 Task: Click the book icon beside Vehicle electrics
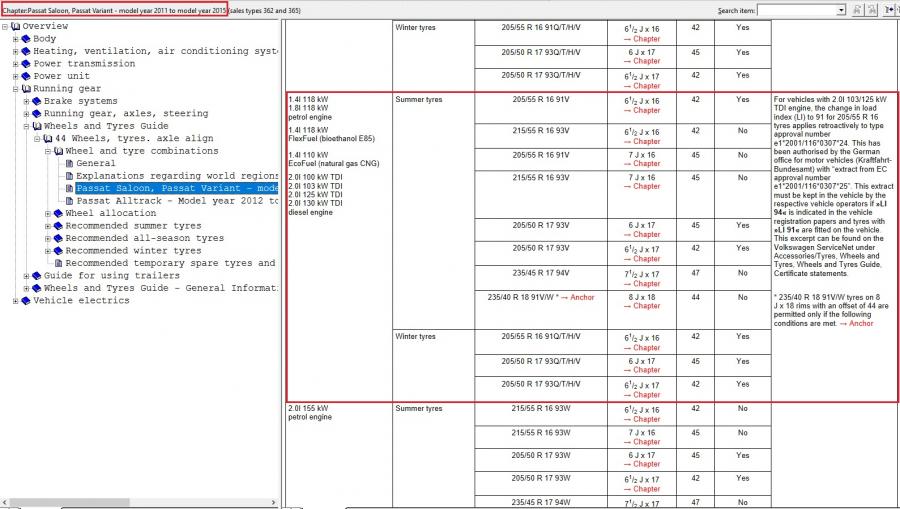tap(25, 300)
